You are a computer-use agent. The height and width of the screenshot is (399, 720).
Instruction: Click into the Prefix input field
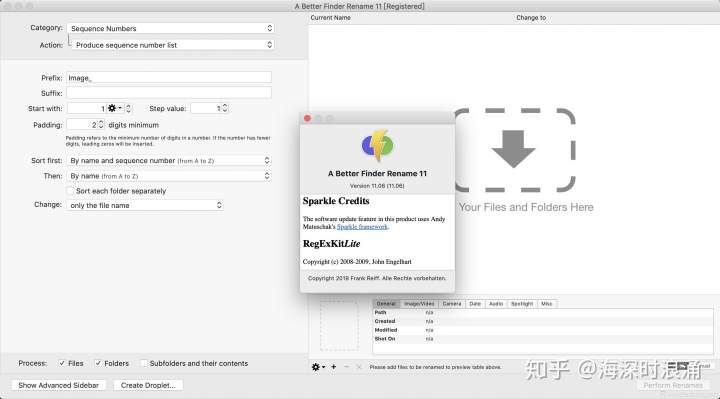169,78
